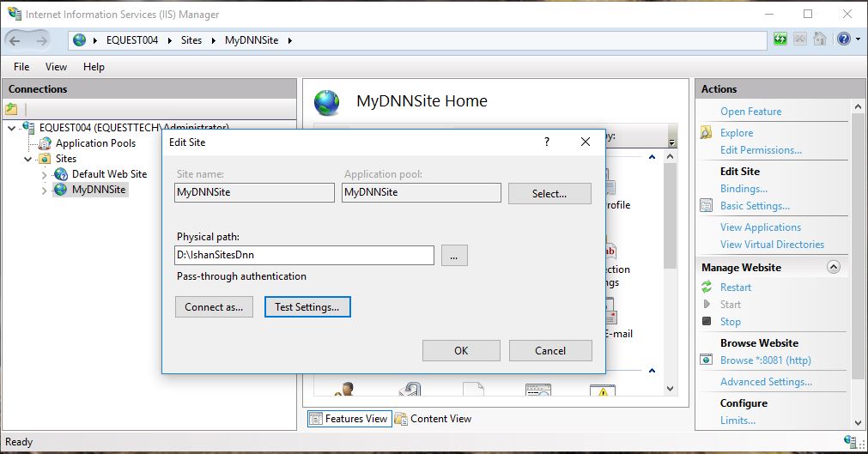Click Create New Connection icon in Connections
Viewport: 868px width, 454px height.
[x=11, y=109]
